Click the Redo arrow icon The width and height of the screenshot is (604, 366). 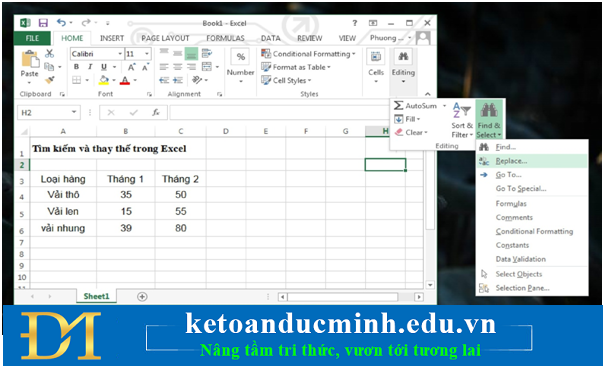86,23
